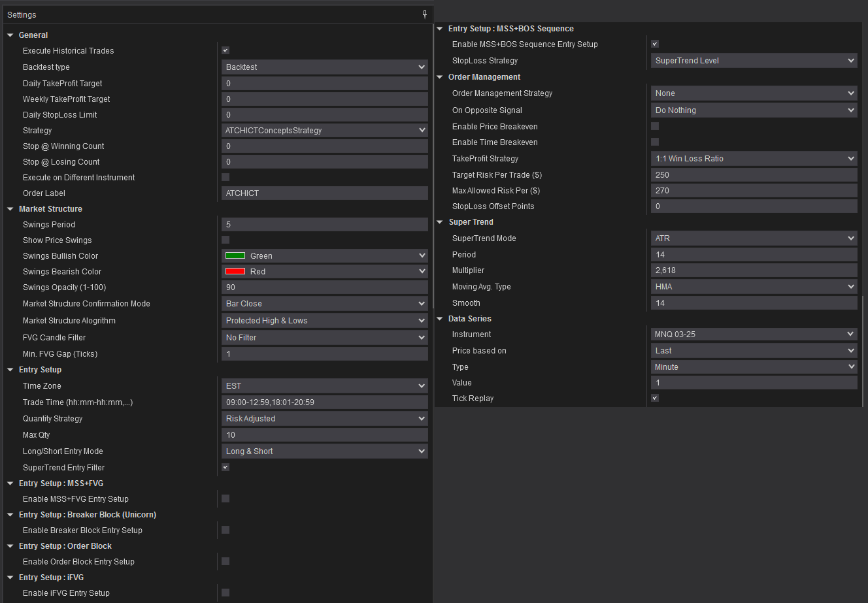Click Swings Period field
Image resolution: width=868 pixels, height=603 pixels.
325,225
